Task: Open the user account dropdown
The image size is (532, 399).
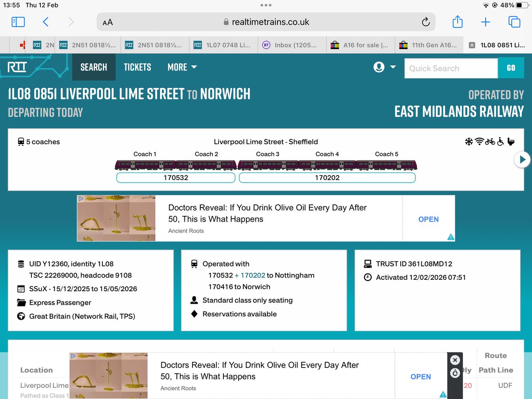Action: tap(384, 67)
